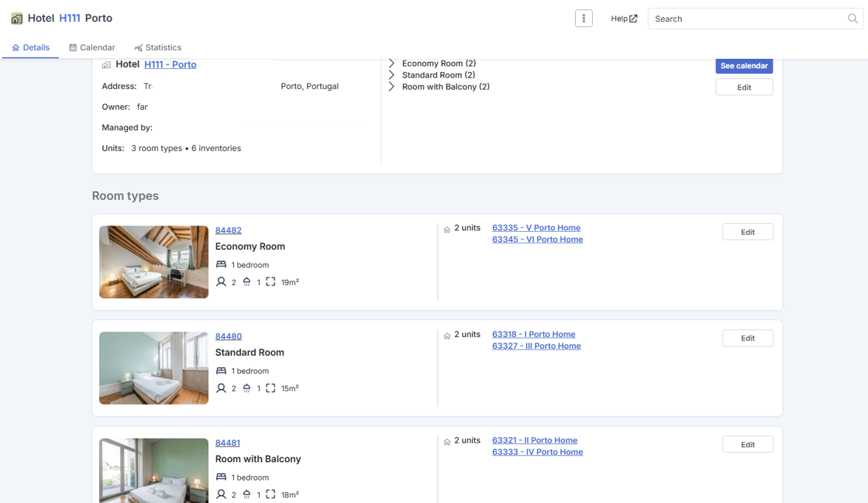Click the bed icon in Economy Room

[x=221, y=264]
